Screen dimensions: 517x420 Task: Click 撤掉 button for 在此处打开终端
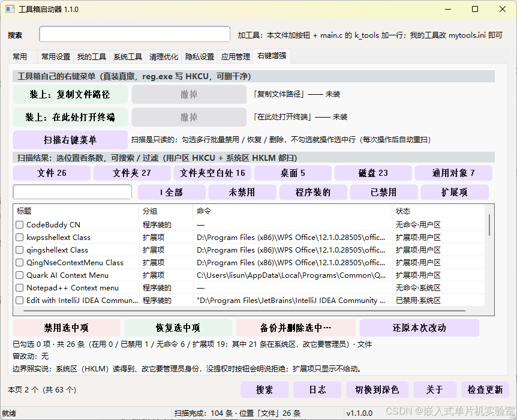click(x=189, y=117)
